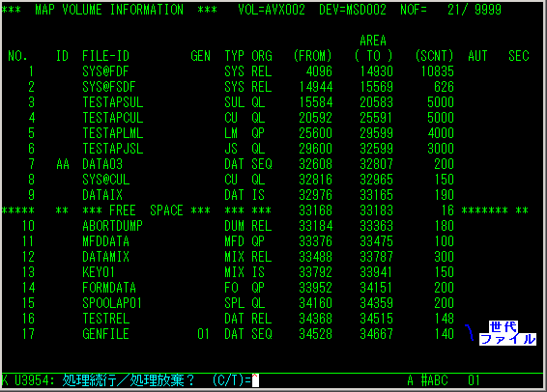547x392 pixels.
Task: Select the MFDDATA file entry
Action: click(105, 241)
